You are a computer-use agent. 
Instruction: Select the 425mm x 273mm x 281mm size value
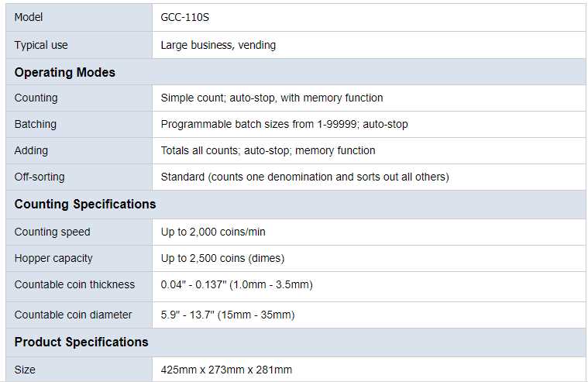coord(226,370)
